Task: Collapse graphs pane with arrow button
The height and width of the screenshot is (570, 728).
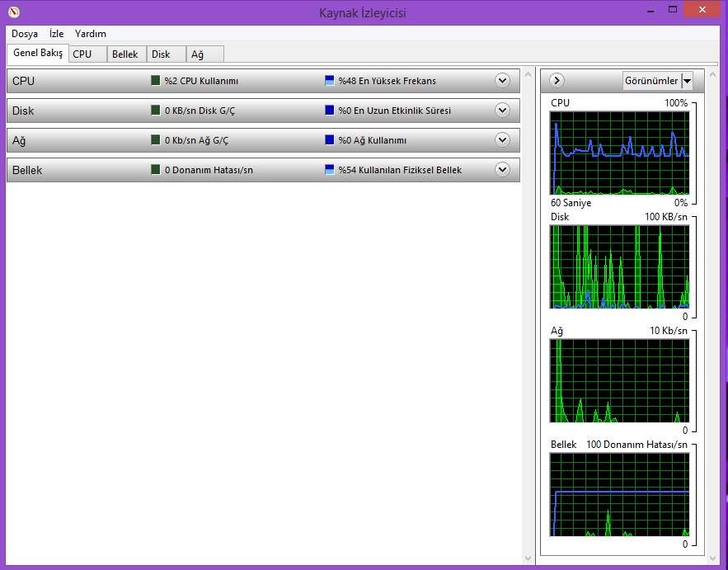Action: tap(557, 80)
